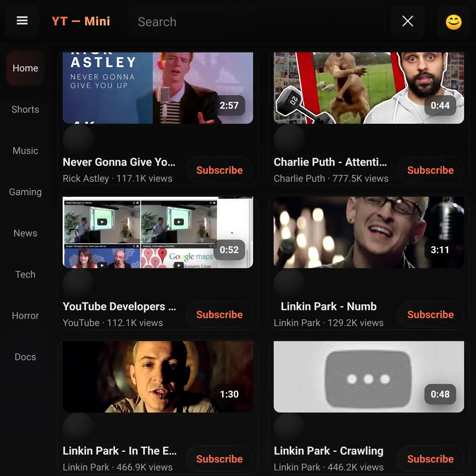This screenshot has height=476, width=476.
Task: Click "Charlie Puth · 777.5K views" text
Action: [331, 178]
